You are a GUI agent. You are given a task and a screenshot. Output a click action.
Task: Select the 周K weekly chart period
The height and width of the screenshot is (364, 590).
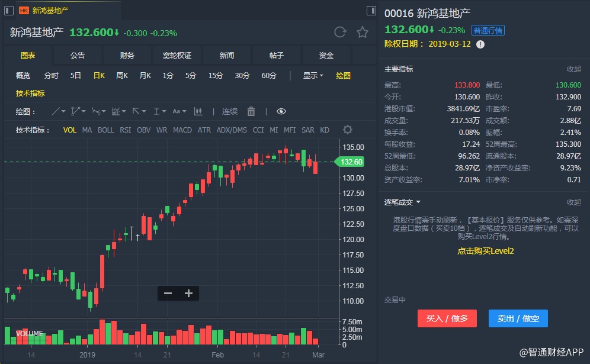122,76
